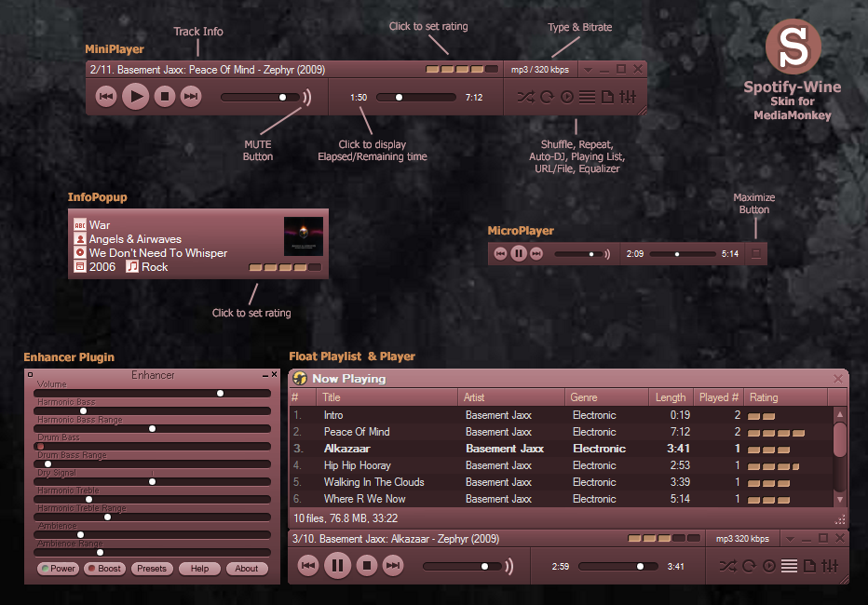Skip to next track in MicroPlayer

click(536, 254)
